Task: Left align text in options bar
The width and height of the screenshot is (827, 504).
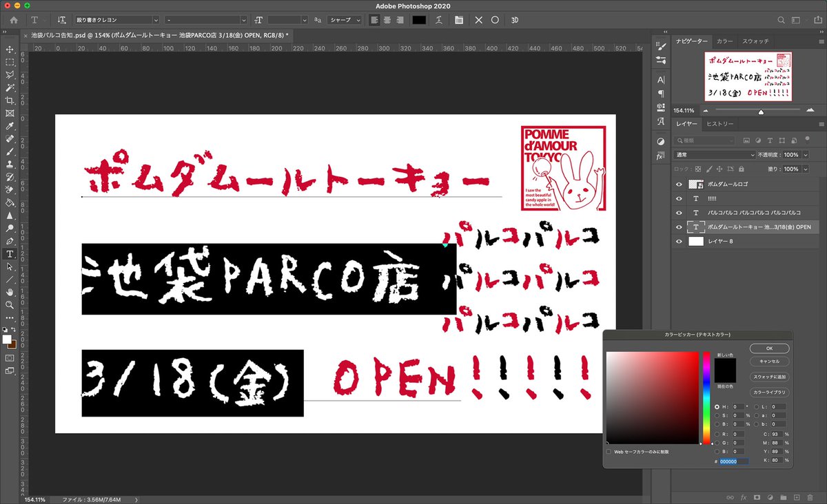Action: pyautogui.click(x=374, y=20)
